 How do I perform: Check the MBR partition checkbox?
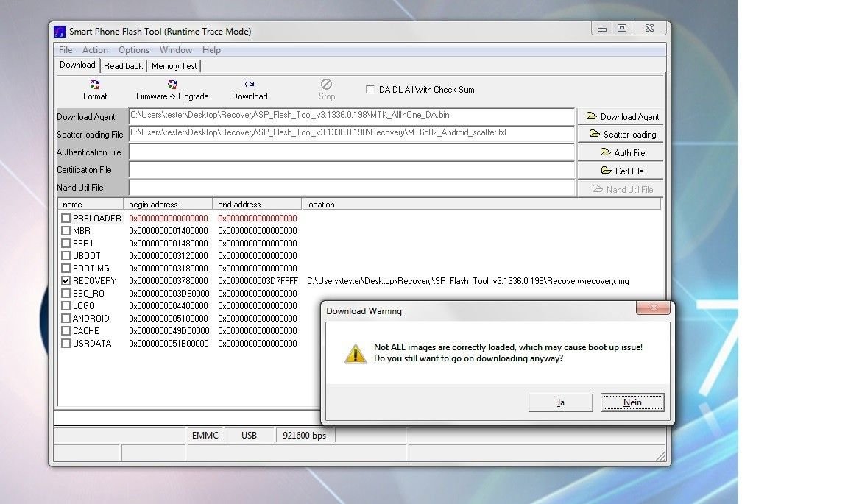coord(66,231)
